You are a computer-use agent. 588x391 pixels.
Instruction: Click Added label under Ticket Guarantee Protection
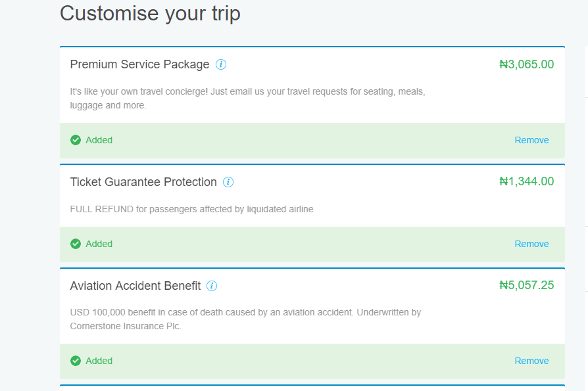click(99, 244)
